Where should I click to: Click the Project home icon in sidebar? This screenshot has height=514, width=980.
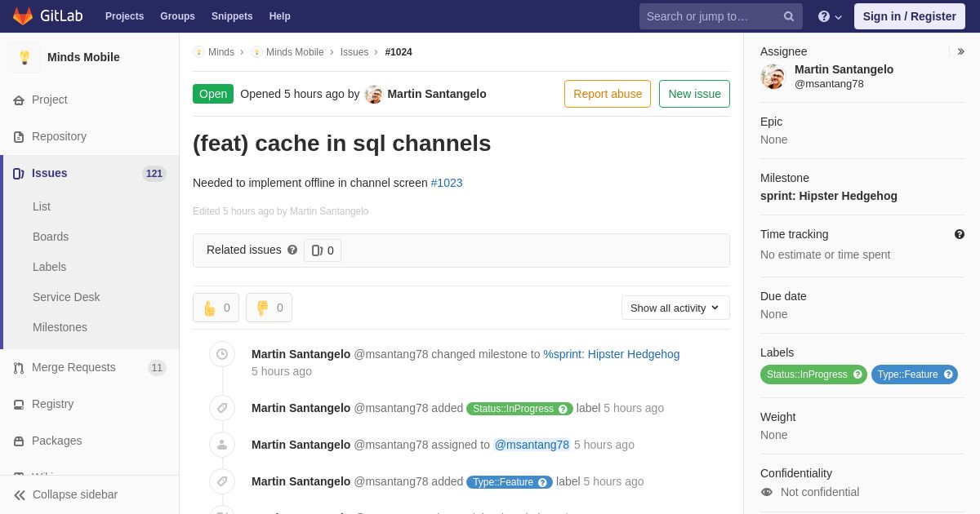pyautogui.click(x=19, y=100)
